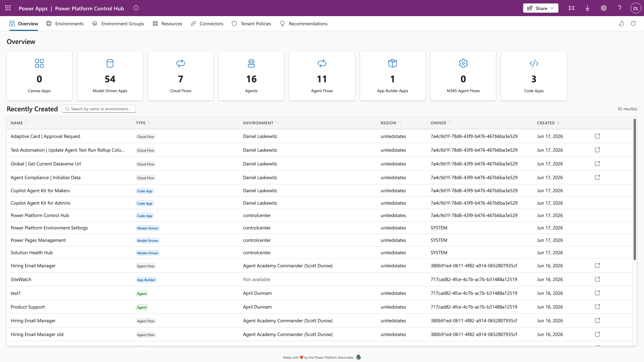Click the download icon in header
The image size is (644, 362).
(588, 8)
